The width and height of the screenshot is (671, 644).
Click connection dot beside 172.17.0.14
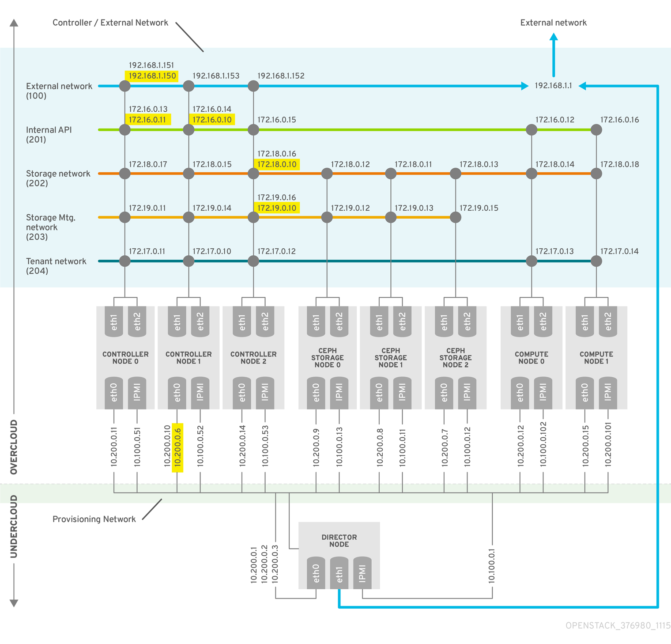pyautogui.click(x=596, y=261)
